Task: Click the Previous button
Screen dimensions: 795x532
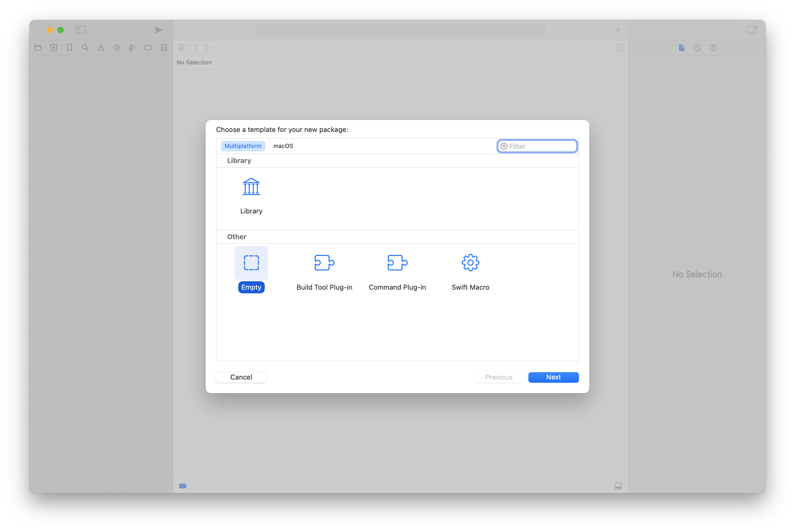Action: 498,377
